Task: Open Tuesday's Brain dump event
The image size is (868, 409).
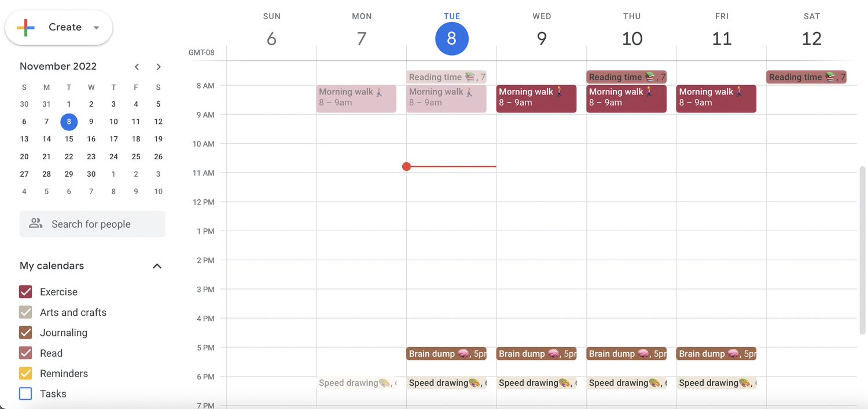Action: tap(446, 353)
